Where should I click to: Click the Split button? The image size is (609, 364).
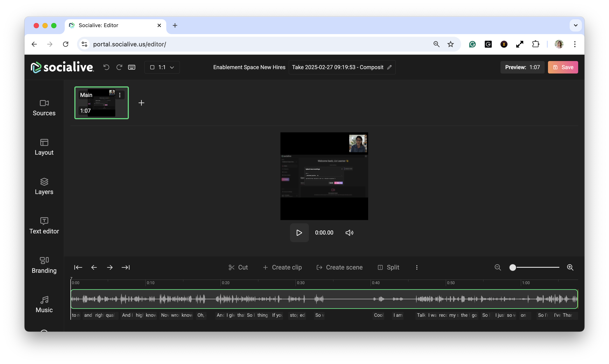pos(388,267)
